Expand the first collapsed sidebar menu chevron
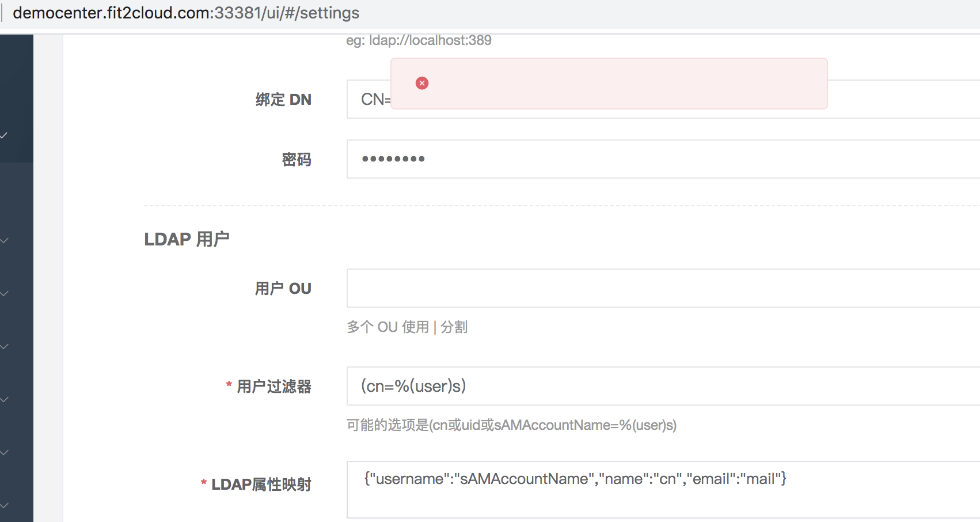Image resolution: width=980 pixels, height=522 pixels. 5,241
